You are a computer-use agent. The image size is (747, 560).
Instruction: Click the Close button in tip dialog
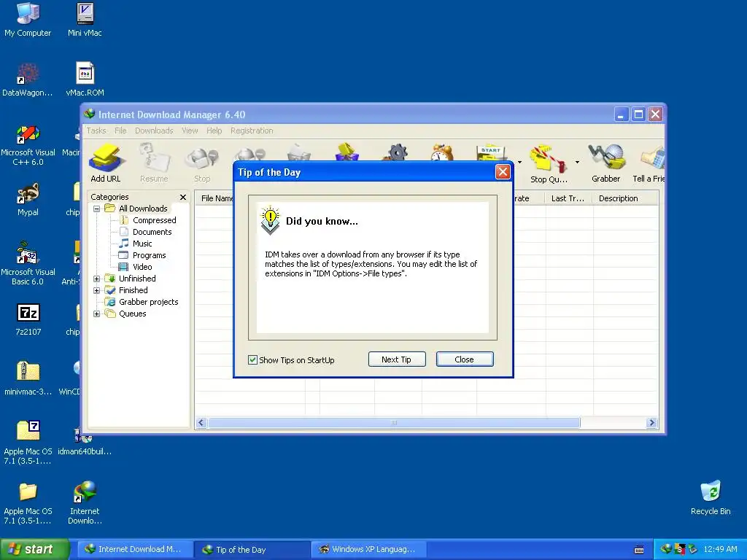pos(465,359)
